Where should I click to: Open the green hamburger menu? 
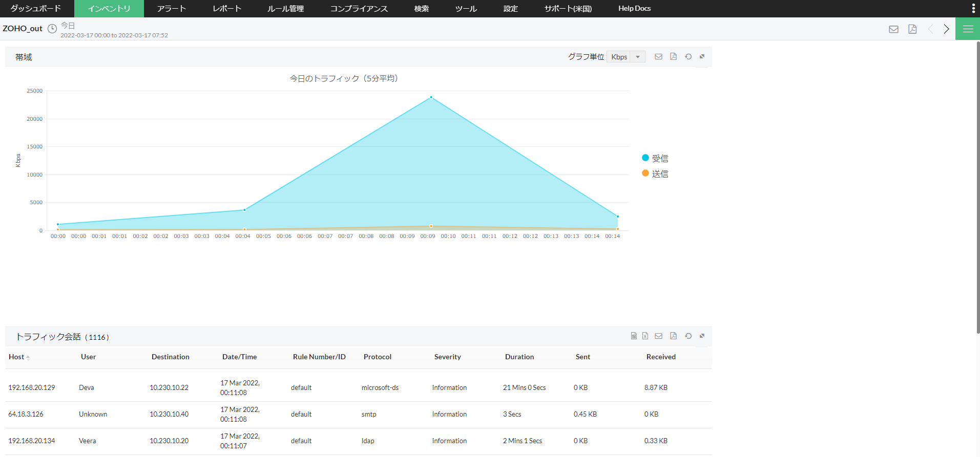(x=968, y=29)
